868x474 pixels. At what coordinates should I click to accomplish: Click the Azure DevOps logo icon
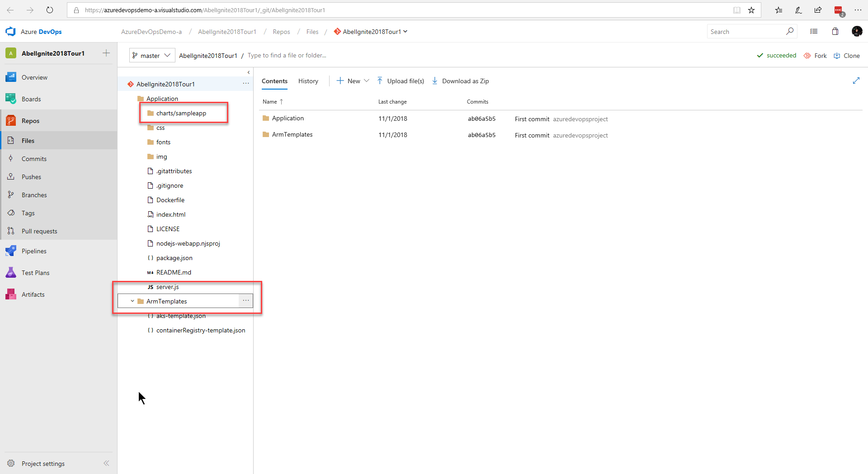[10, 32]
